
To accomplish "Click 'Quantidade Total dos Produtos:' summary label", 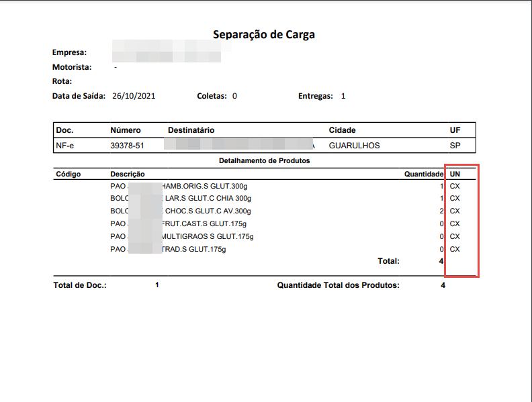I will click(x=338, y=285).
